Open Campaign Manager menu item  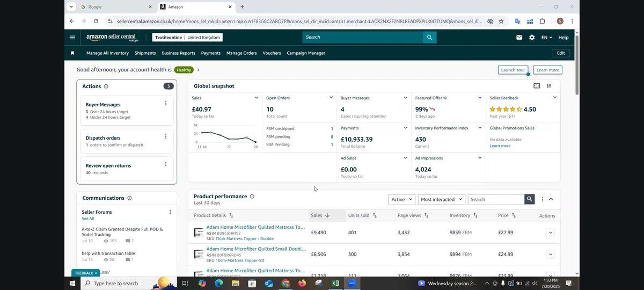click(306, 53)
